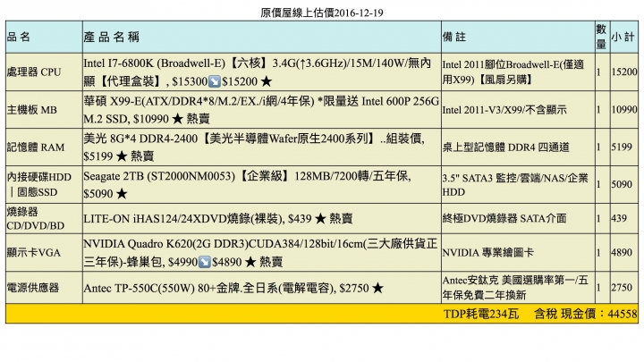Click the star icon after $5090
The width and height of the screenshot is (644, 362).
122,194
